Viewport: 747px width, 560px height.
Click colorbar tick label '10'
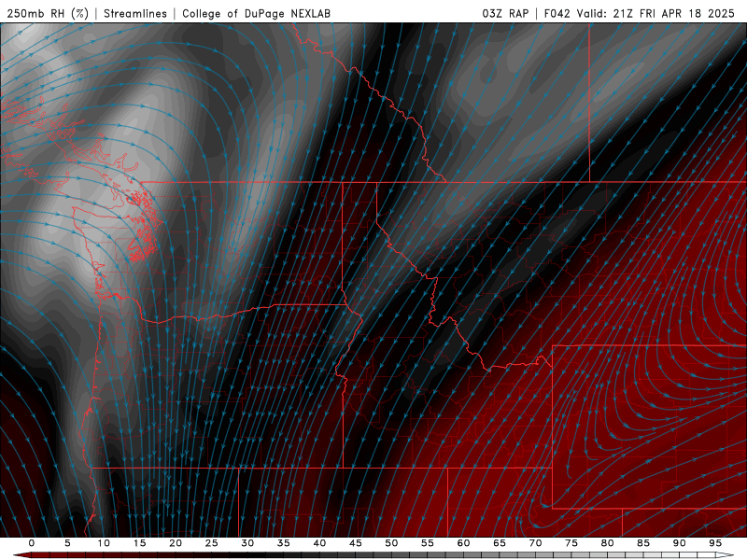pos(104,543)
